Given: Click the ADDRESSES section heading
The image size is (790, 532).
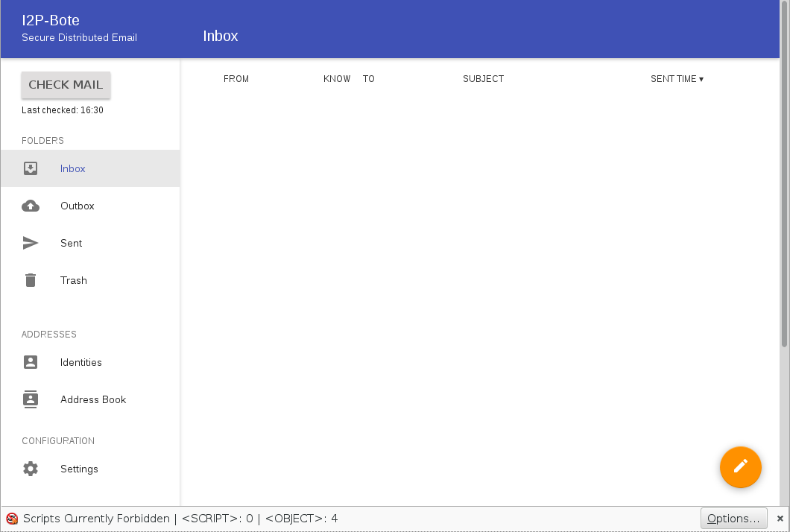Looking at the screenshot, I should [x=49, y=334].
